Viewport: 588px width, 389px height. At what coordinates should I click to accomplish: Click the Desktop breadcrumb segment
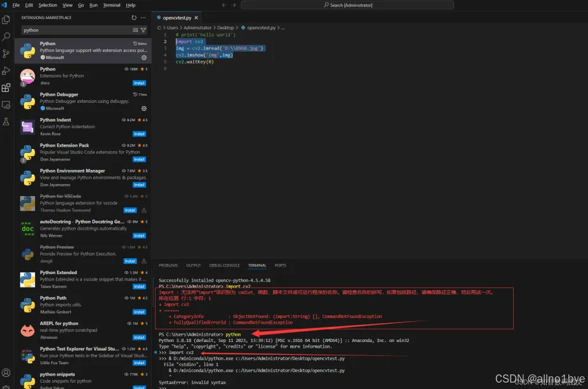coord(225,28)
